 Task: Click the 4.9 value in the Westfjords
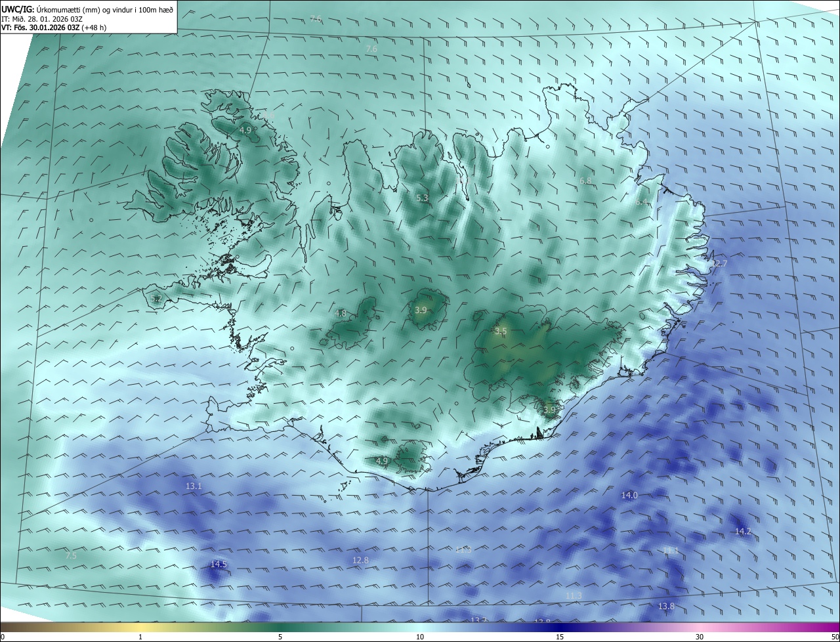(x=245, y=131)
